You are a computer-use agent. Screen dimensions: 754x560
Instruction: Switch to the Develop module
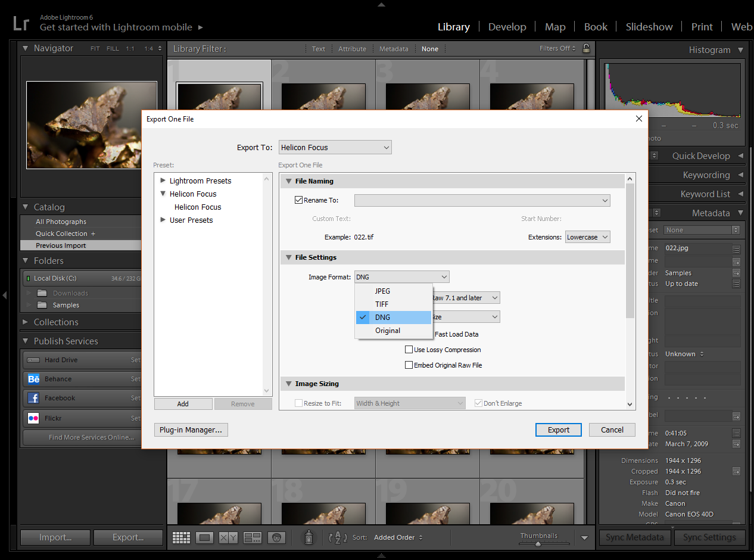click(507, 27)
